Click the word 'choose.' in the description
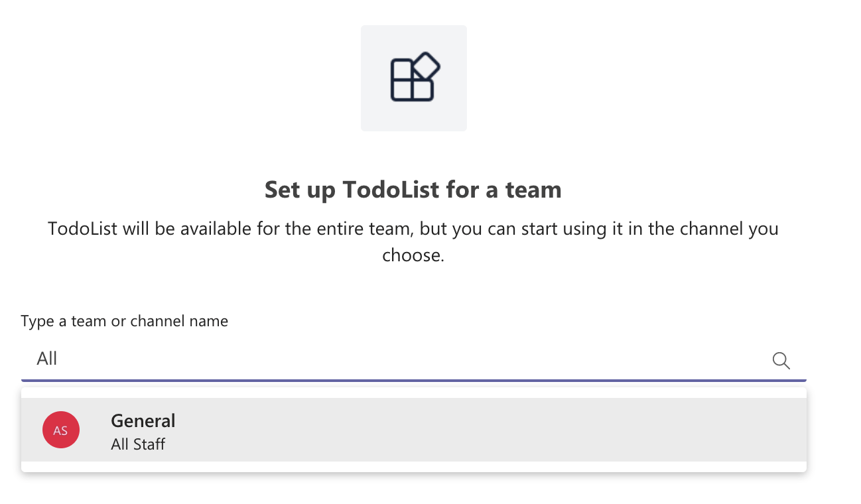 [413, 255]
